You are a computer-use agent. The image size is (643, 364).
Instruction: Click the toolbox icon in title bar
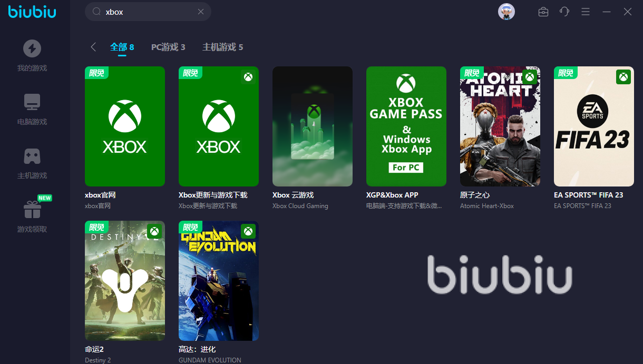(x=543, y=12)
